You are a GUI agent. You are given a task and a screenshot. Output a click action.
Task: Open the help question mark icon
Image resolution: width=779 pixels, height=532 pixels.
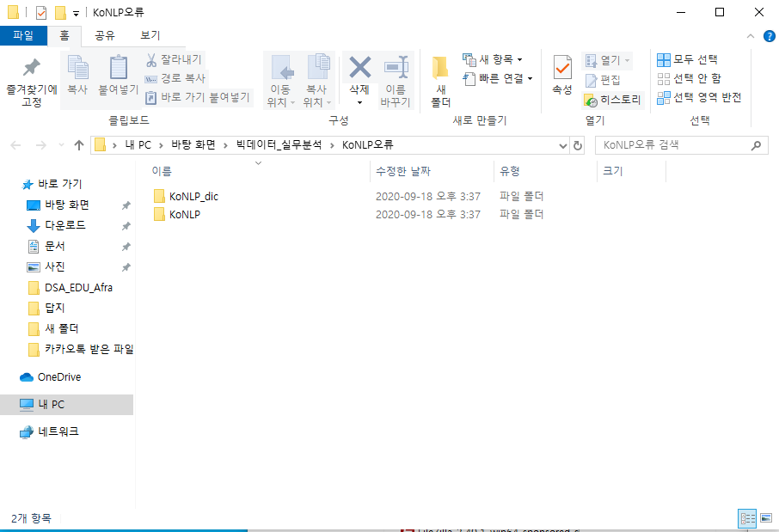769,36
